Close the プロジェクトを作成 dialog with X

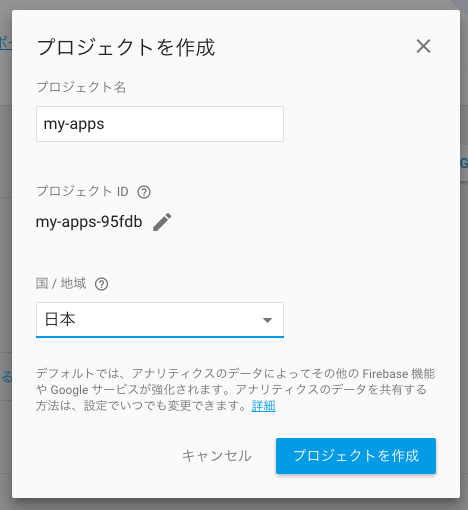point(423,46)
